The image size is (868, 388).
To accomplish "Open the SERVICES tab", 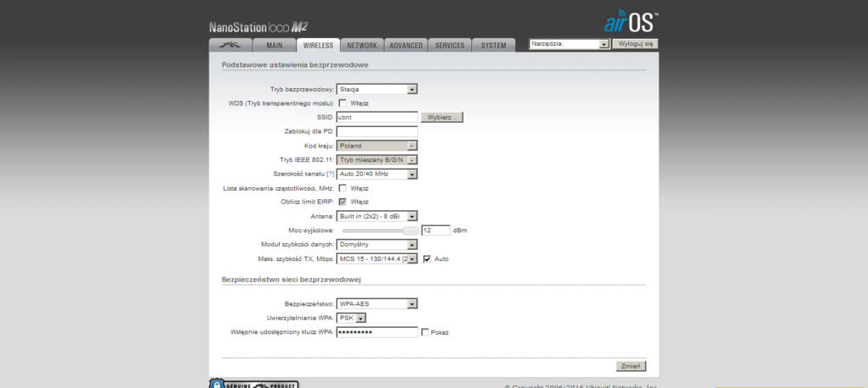I will pyautogui.click(x=449, y=45).
